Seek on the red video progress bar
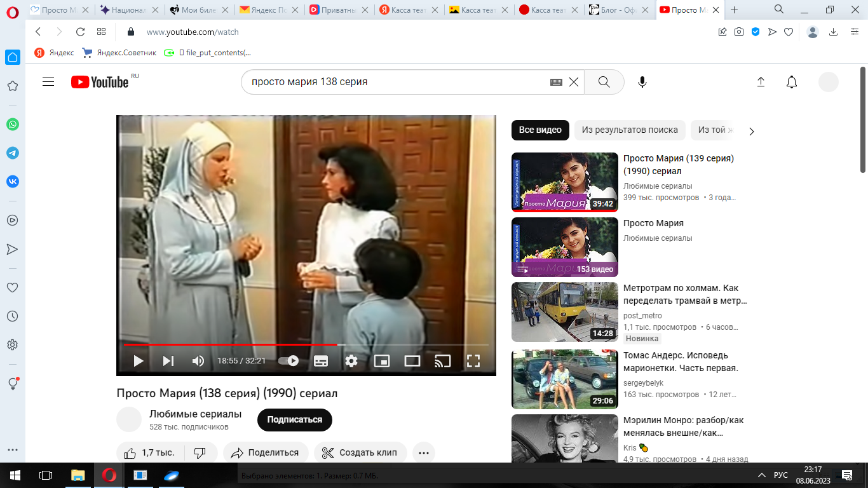Image resolution: width=868 pixels, height=488 pixels. point(306,344)
